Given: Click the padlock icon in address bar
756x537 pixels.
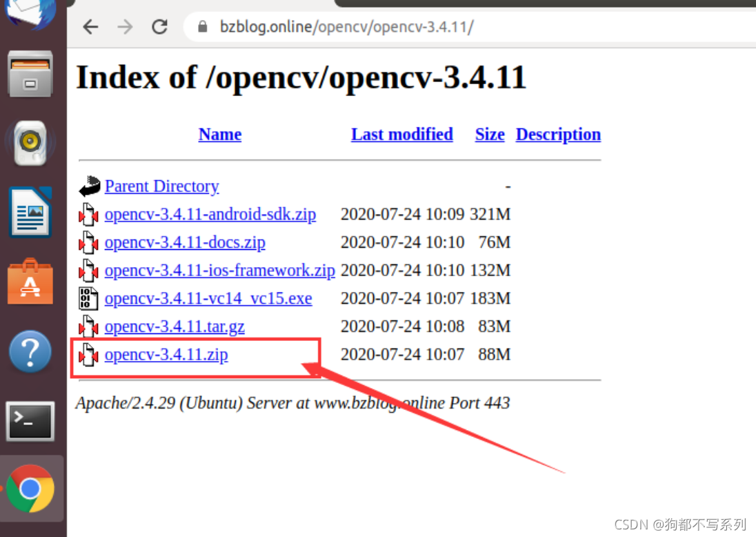Looking at the screenshot, I should [x=203, y=26].
